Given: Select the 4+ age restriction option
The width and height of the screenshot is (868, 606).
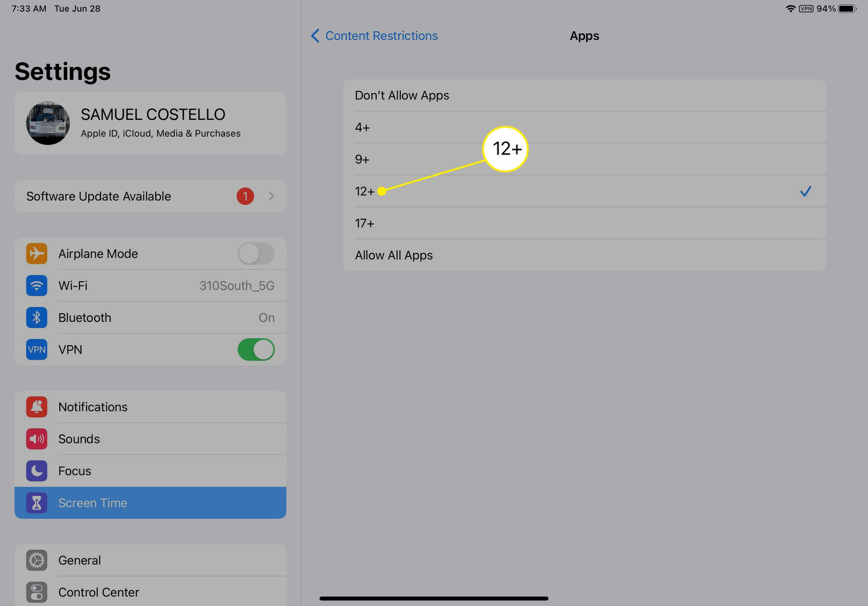Looking at the screenshot, I should click(x=586, y=127).
